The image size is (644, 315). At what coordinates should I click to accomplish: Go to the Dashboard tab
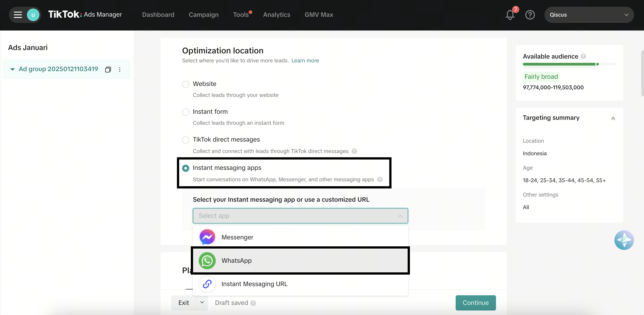158,15
